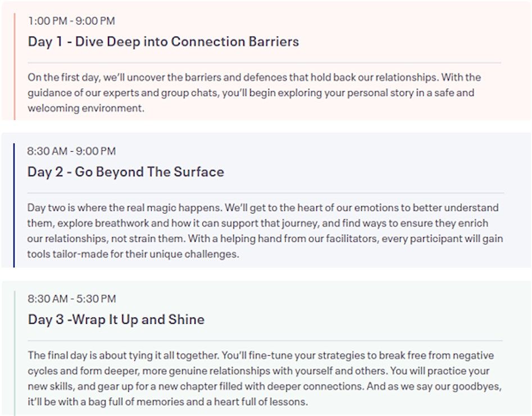Click the line ending 'a heart full of lessons.'

(x=168, y=402)
